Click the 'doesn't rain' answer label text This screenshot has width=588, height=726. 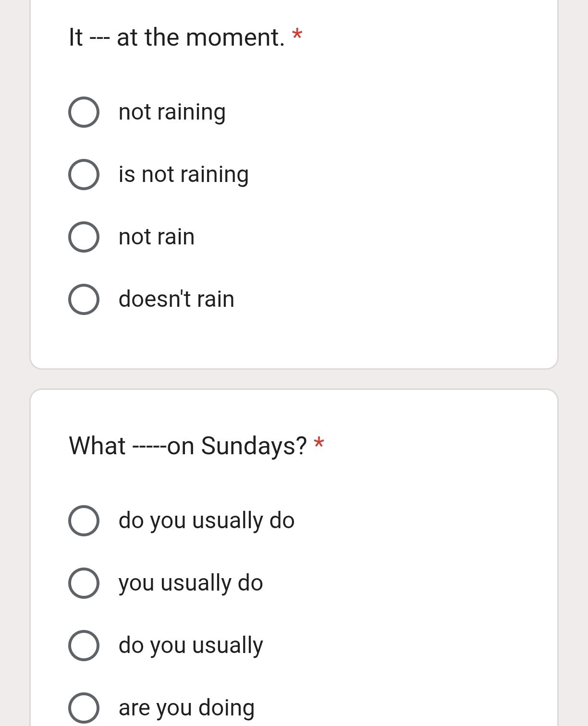click(x=176, y=299)
